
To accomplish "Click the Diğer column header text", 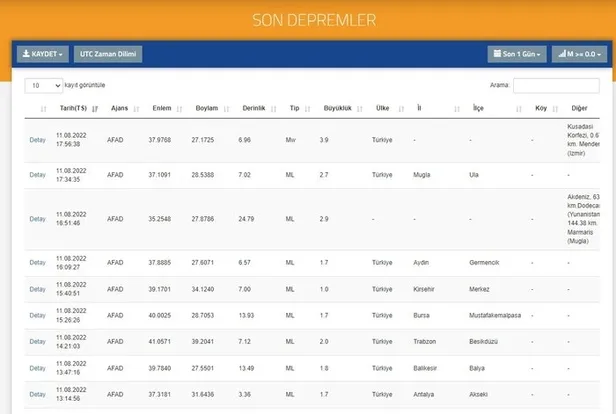I will click(579, 108).
